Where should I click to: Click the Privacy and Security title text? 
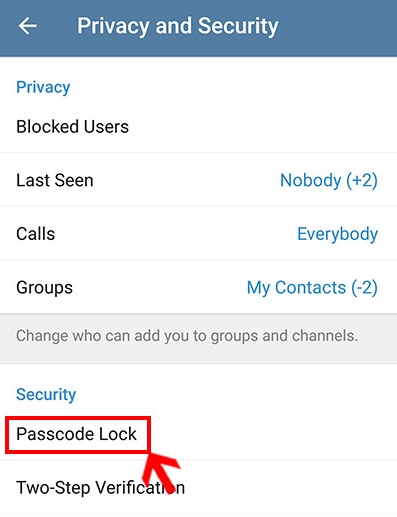click(178, 26)
